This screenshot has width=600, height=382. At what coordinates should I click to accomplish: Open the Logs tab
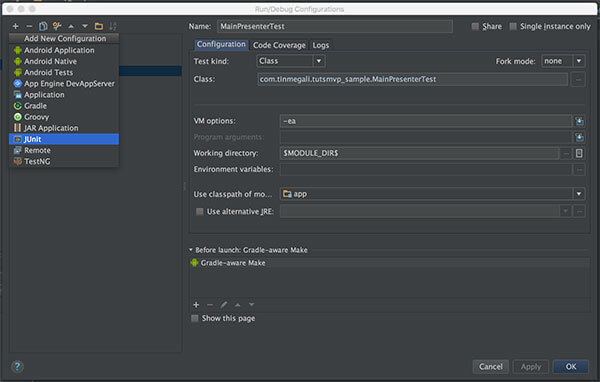click(x=321, y=45)
